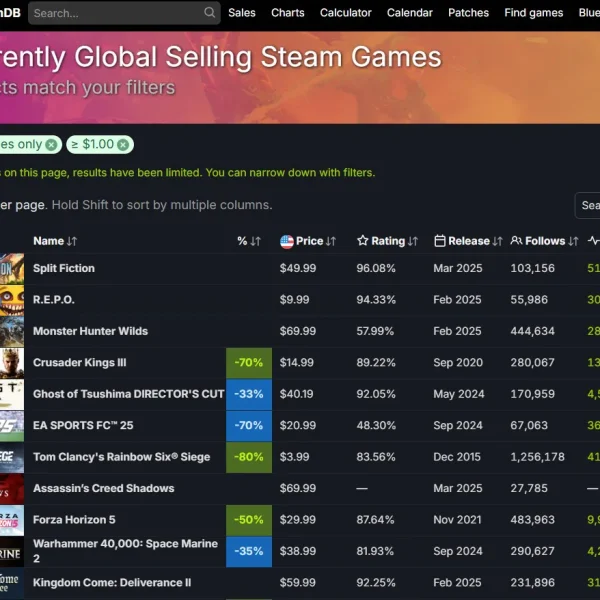The height and width of the screenshot is (600, 600).
Task: Open Split Fiction game page
Action: pos(64,268)
